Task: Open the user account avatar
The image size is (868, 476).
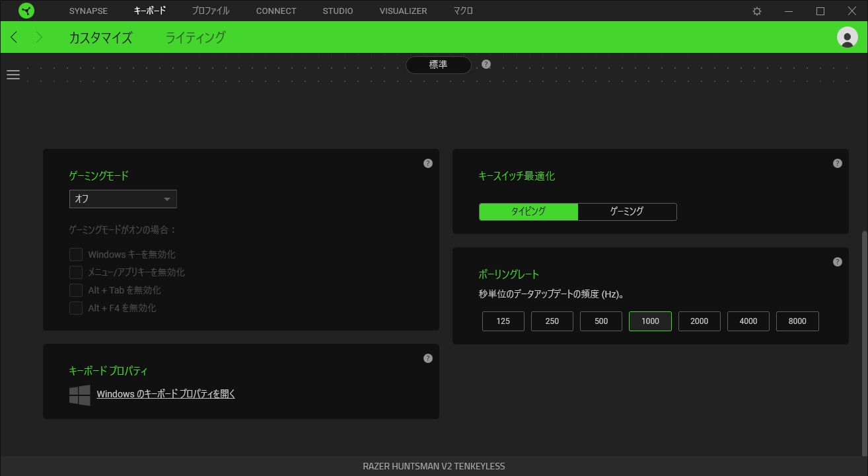Action: tap(847, 37)
